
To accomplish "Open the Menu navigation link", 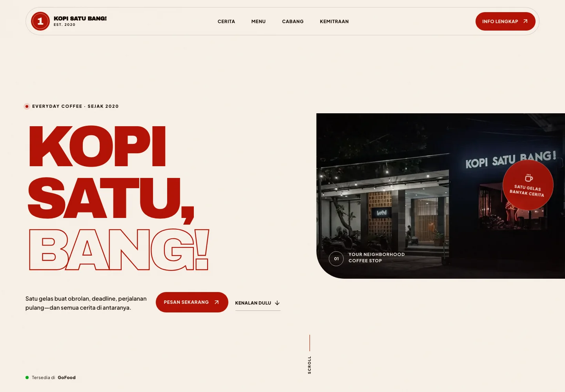I will pyautogui.click(x=259, y=22).
